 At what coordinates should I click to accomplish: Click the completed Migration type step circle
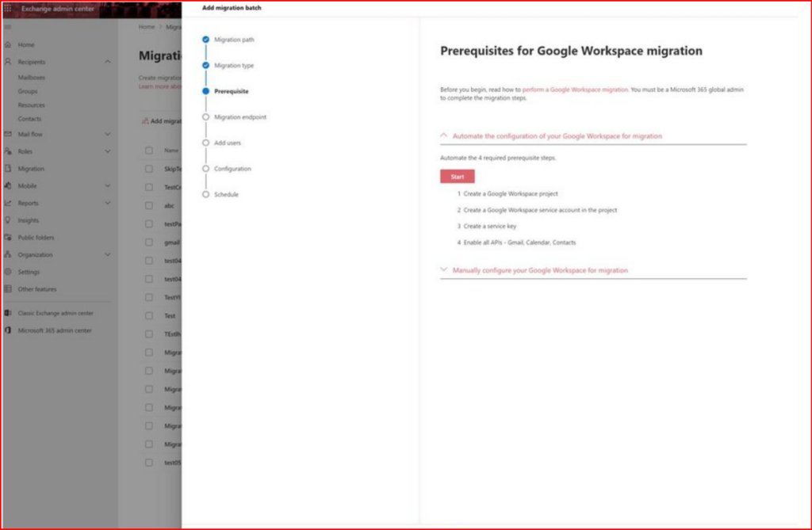(205, 65)
